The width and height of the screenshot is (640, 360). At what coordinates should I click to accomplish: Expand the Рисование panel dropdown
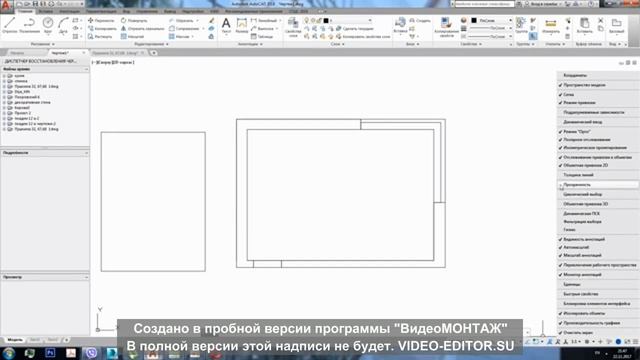(42, 44)
